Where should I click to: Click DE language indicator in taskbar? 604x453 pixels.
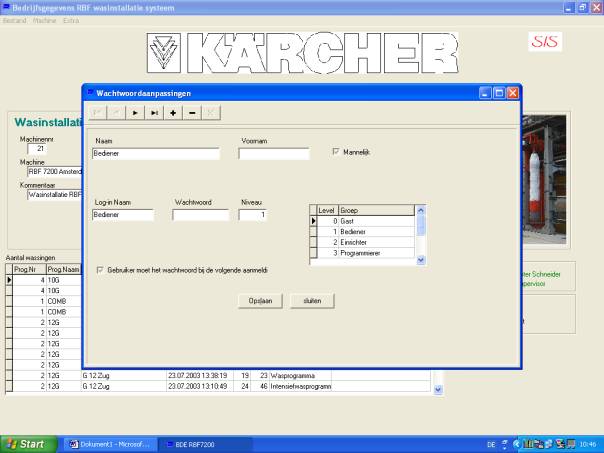(x=491, y=445)
